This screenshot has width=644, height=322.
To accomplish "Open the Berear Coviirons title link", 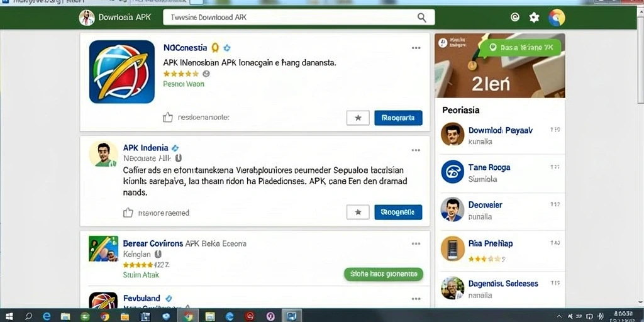I will [x=153, y=243].
